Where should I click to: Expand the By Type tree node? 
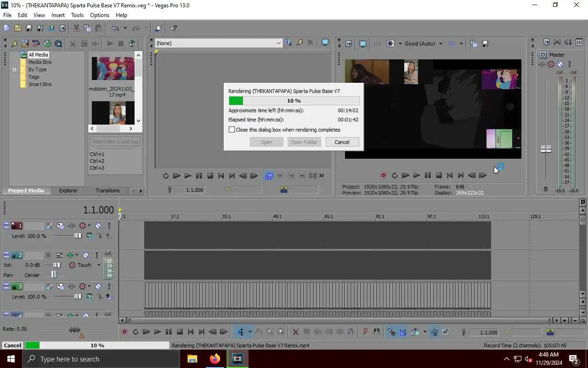(x=14, y=70)
